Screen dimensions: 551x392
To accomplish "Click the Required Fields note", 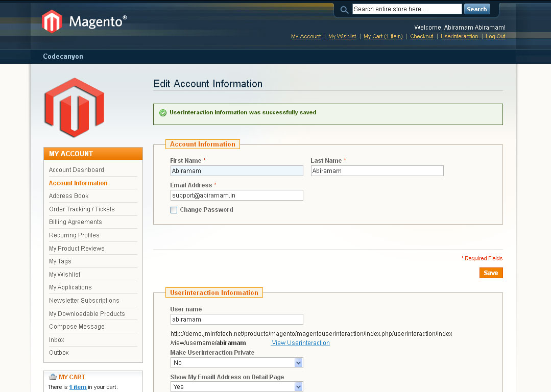I will pos(482,258).
